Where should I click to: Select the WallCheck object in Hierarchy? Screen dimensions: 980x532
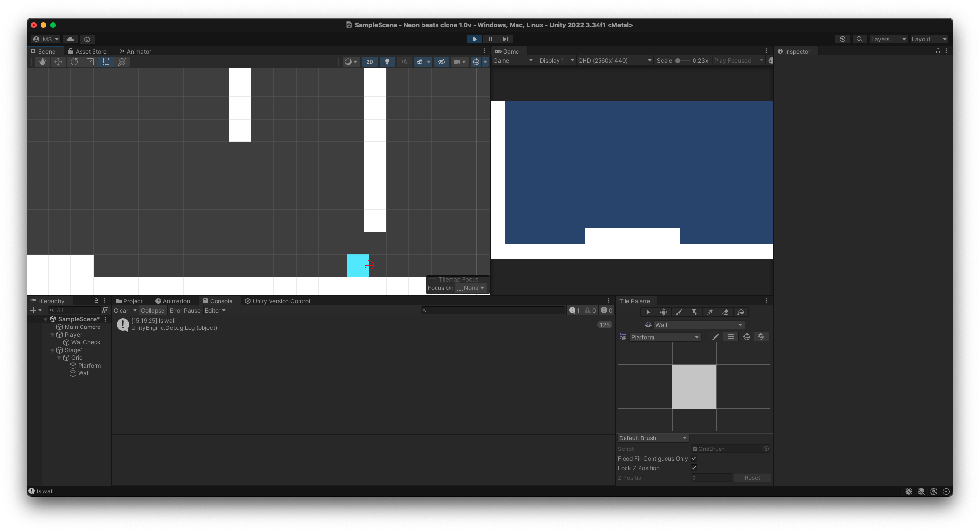coord(86,342)
